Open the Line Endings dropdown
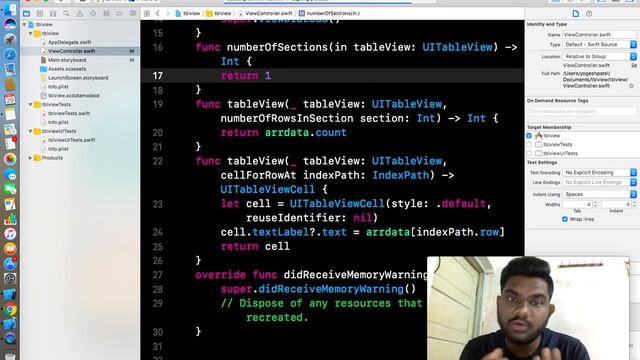 [x=599, y=182]
